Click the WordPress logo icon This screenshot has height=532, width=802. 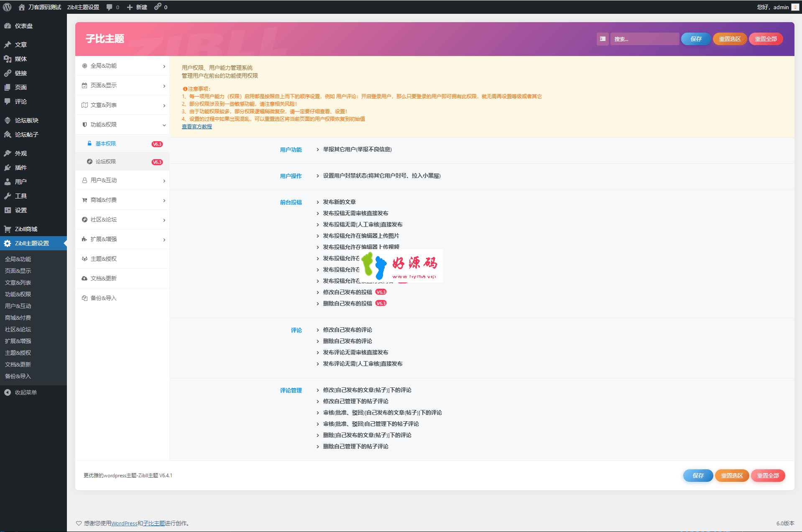click(x=7, y=7)
